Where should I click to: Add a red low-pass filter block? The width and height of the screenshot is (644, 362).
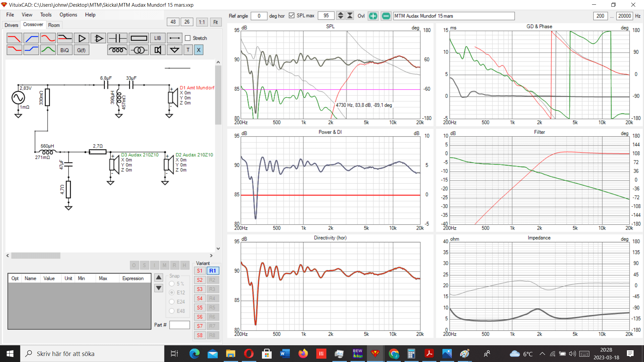click(x=14, y=38)
